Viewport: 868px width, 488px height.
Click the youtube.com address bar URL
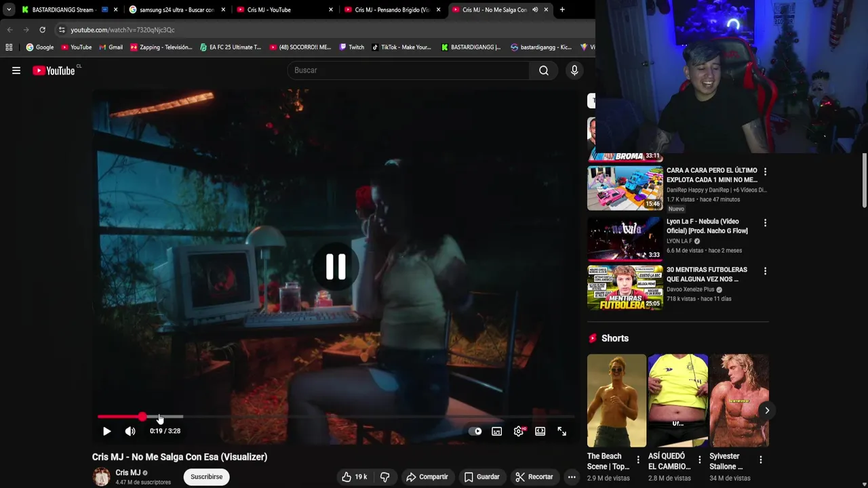click(123, 30)
